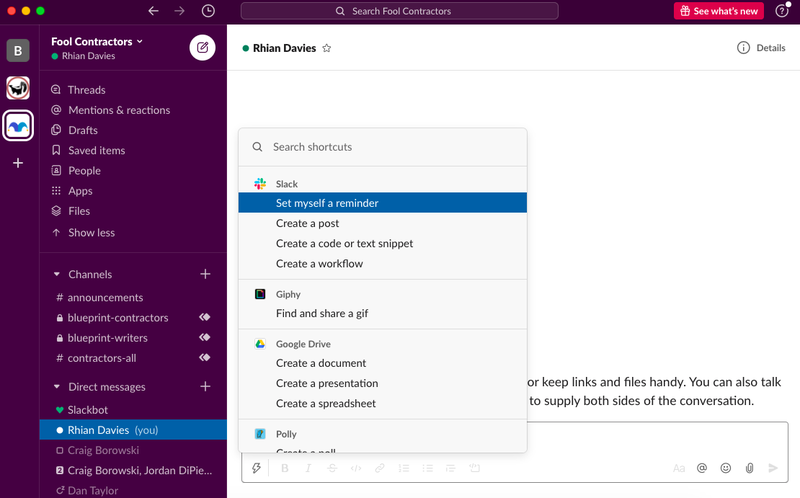Image resolution: width=800 pixels, height=498 pixels.
Task: Insert a link with the chain icon
Action: pyautogui.click(x=379, y=468)
